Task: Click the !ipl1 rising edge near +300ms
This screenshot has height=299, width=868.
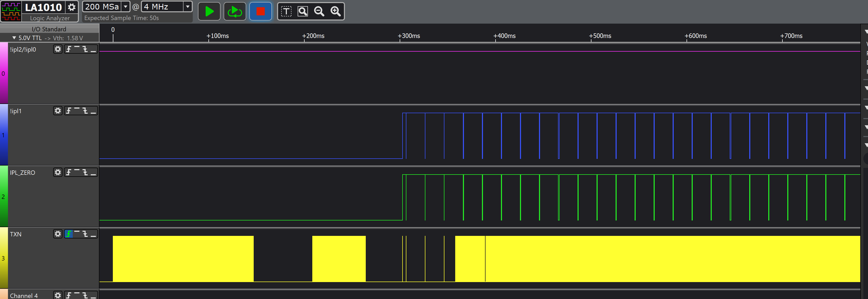Action: [x=402, y=136]
